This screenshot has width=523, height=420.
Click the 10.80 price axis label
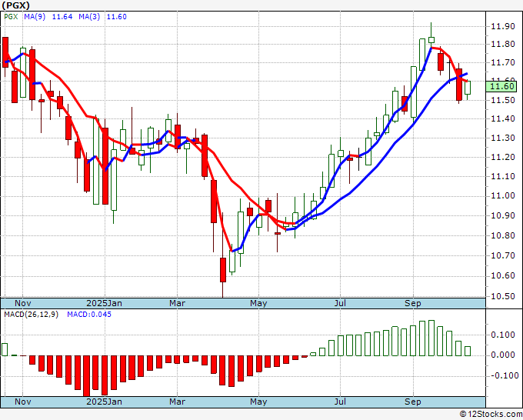(503, 236)
